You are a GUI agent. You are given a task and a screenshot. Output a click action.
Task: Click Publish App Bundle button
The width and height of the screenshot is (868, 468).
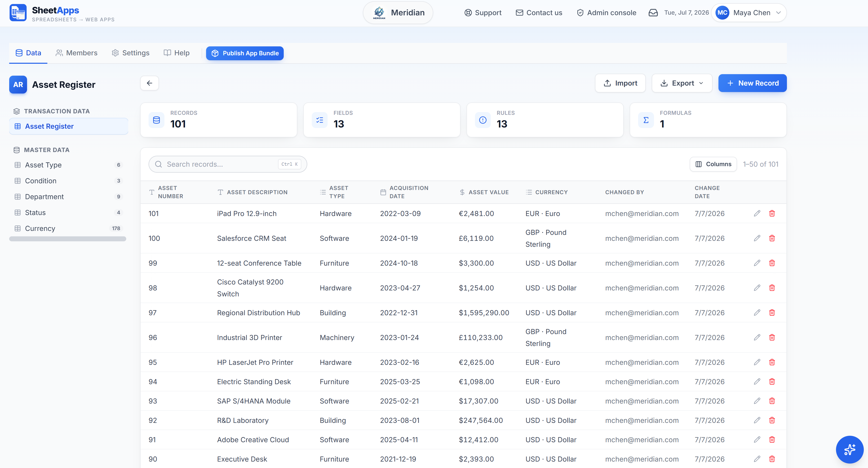click(x=245, y=53)
